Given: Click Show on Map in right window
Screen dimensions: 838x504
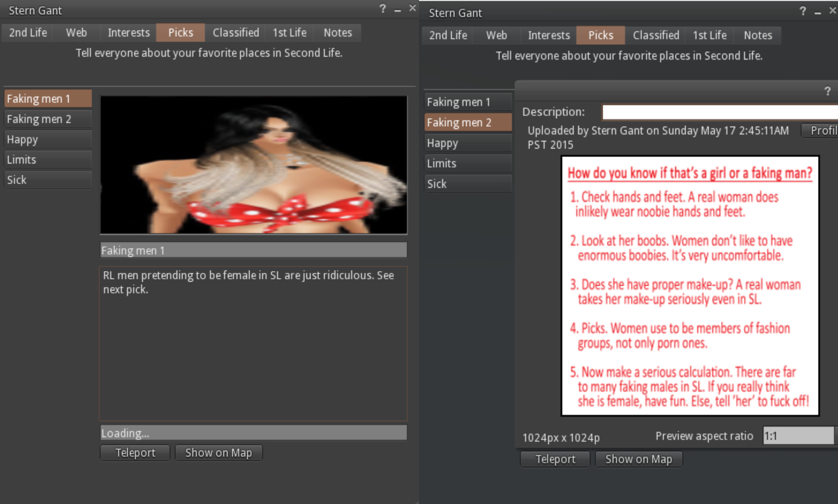Looking at the screenshot, I should (639, 459).
